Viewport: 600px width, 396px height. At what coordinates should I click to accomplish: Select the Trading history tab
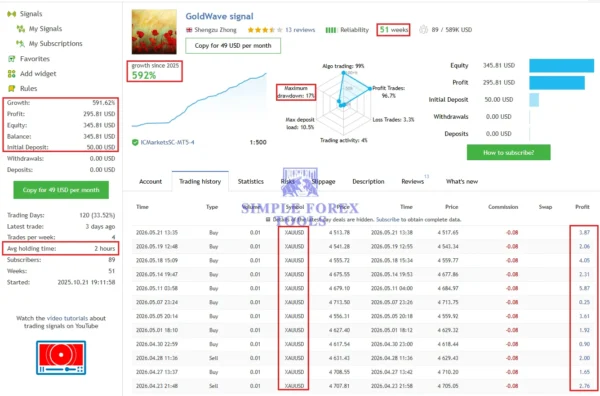point(200,182)
